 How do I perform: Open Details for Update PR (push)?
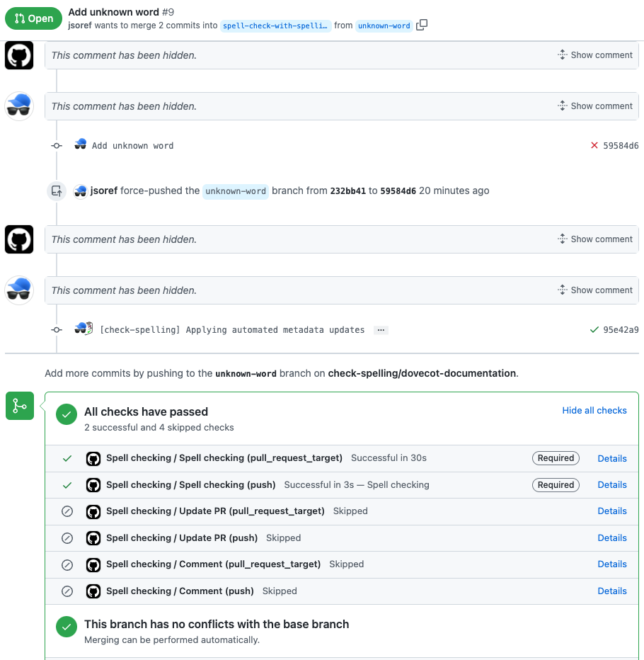point(612,538)
